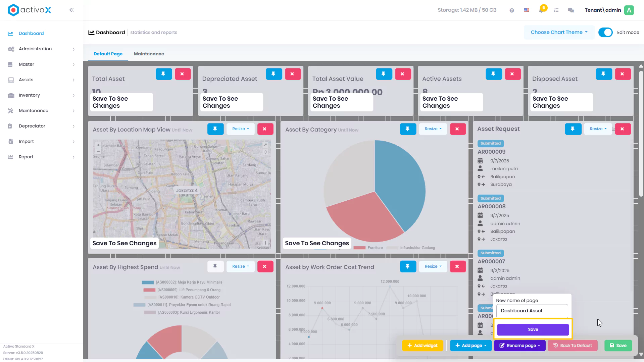
Task: Pin the Disposed Asset widget
Action: click(x=604, y=74)
